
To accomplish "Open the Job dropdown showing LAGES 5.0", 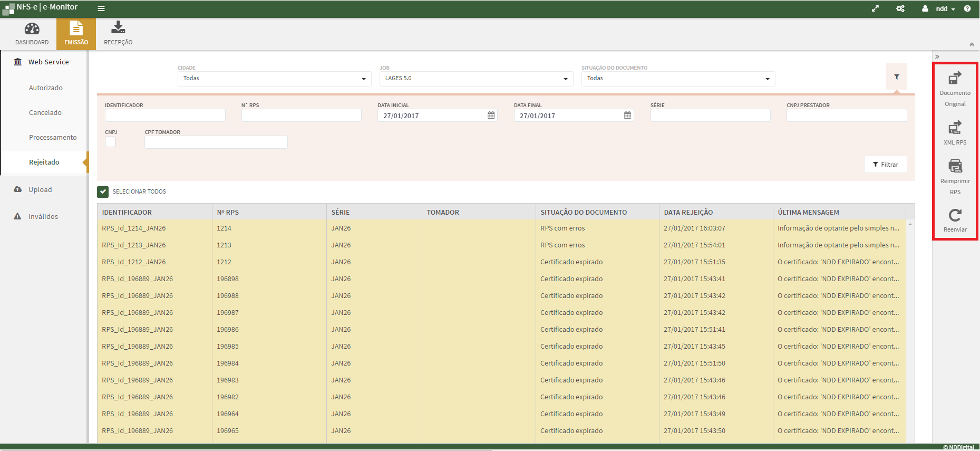I will click(476, 79).
